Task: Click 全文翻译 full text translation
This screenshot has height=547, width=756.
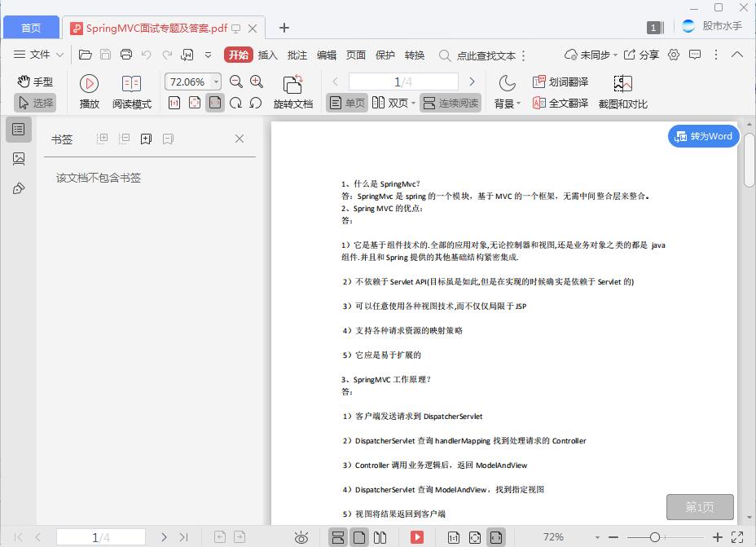Action: tap(560, 103)
